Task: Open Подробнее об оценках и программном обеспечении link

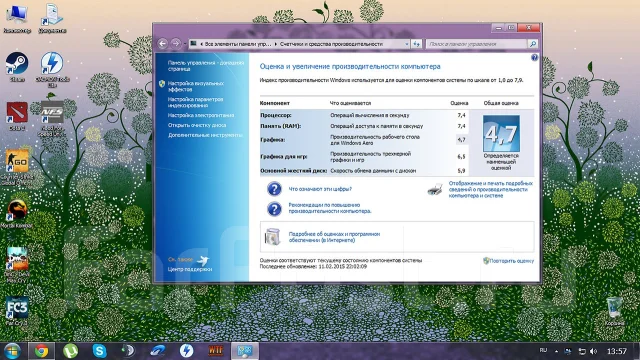Action: point(334,237)
